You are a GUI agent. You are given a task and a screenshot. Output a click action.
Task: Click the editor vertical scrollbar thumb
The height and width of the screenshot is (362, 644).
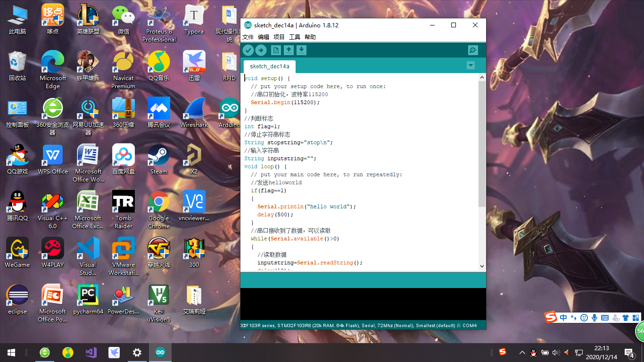tap(482, 144)
